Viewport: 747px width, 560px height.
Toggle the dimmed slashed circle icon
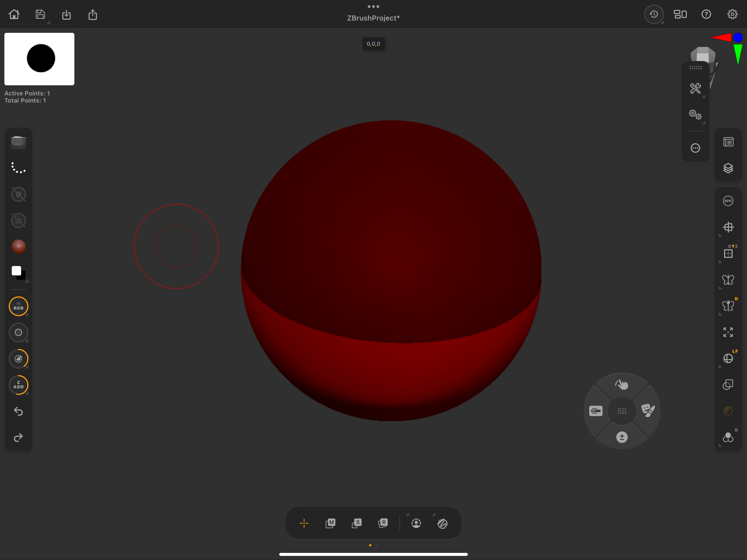click(x=728, y=411)
